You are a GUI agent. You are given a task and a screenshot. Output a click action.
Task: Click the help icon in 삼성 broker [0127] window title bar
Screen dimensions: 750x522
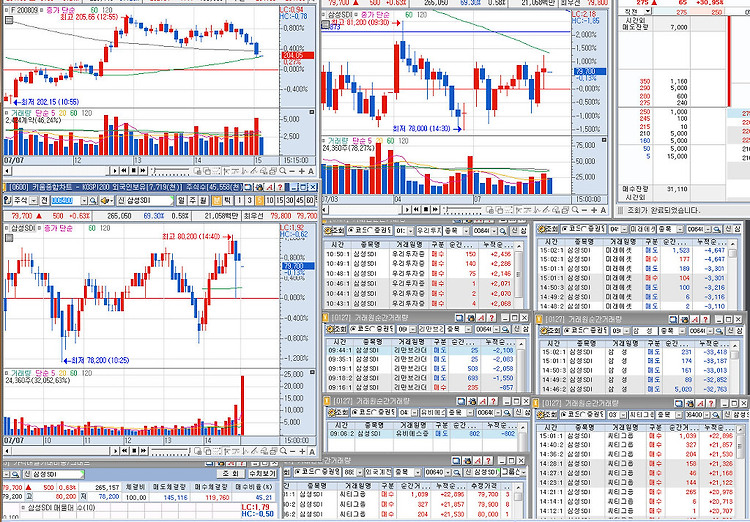point(706,319)
